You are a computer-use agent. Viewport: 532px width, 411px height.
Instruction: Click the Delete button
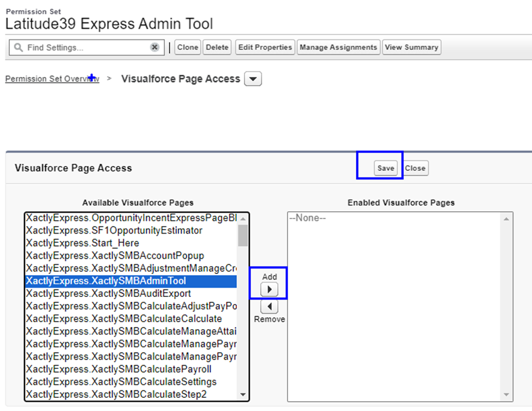point(217,47)
